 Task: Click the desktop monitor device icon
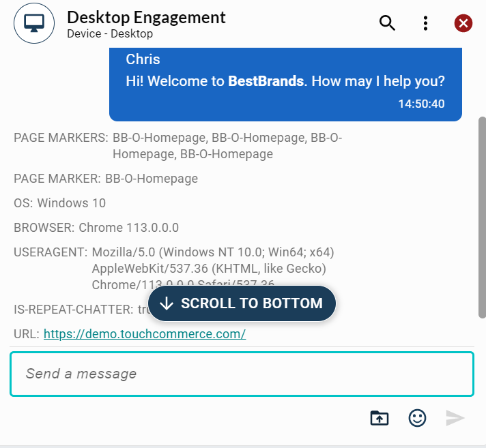[x=34, y=23]
